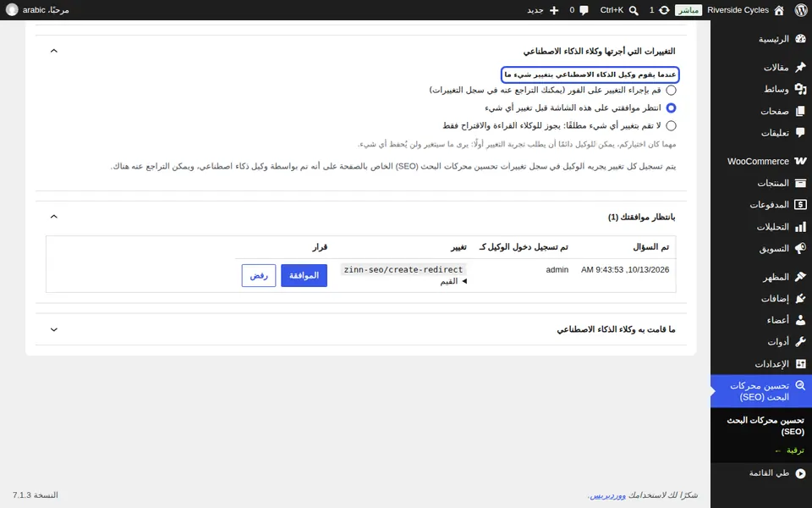Viewport: 812px width, 508px height.
Task: Click the plus icon for new content
Action: click(553, 10)
